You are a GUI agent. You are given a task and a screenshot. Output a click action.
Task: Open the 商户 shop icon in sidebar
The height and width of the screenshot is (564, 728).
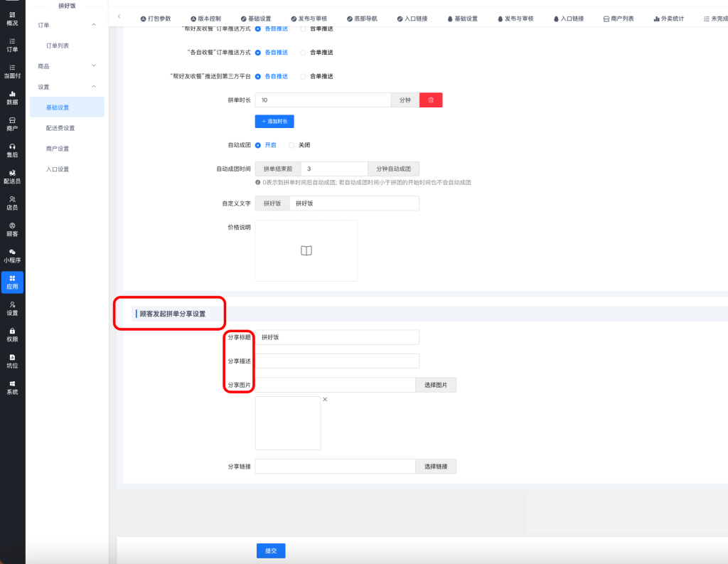[12, 119]
